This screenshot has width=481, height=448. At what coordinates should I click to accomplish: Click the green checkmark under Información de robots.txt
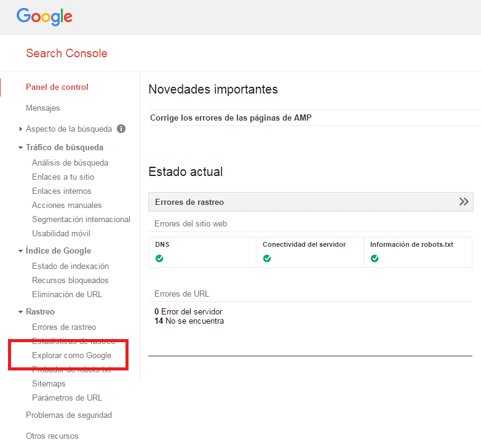[375, 258]
